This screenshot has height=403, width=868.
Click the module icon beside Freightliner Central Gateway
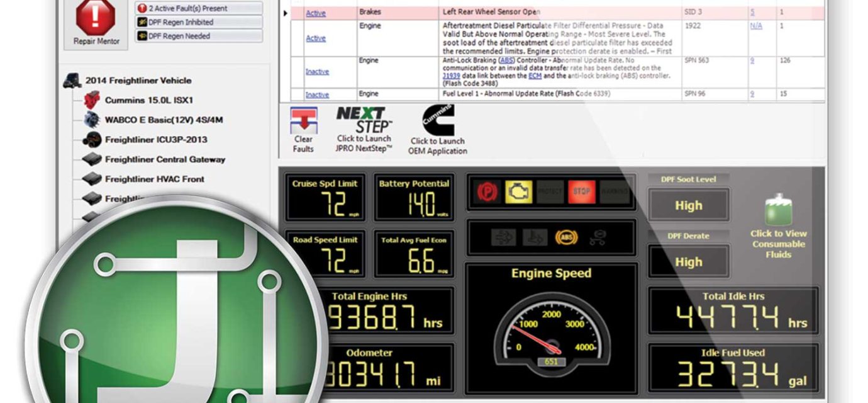coord(92,159)
